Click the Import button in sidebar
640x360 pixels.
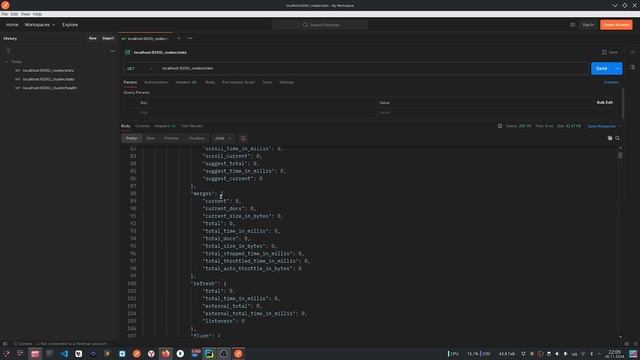pyautogui.click(x=108, y=38)
